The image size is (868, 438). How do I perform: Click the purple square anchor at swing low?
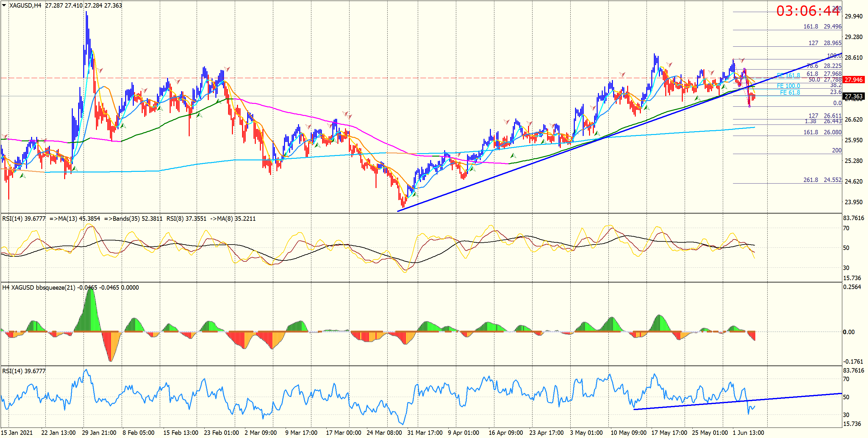(x=749, y=106)
